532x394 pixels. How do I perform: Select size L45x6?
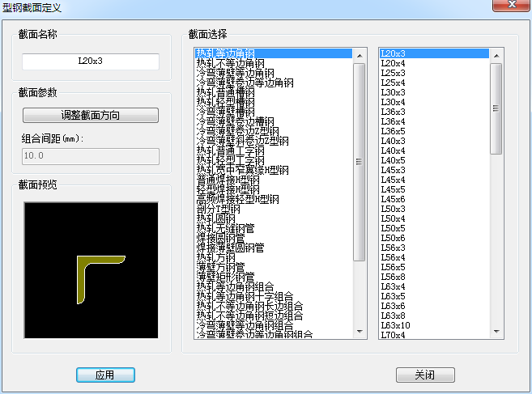[x=434, y=199]
